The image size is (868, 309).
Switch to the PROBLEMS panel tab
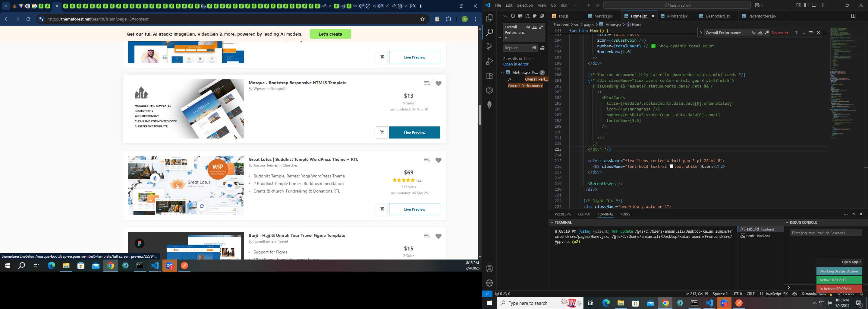point(563,214)
